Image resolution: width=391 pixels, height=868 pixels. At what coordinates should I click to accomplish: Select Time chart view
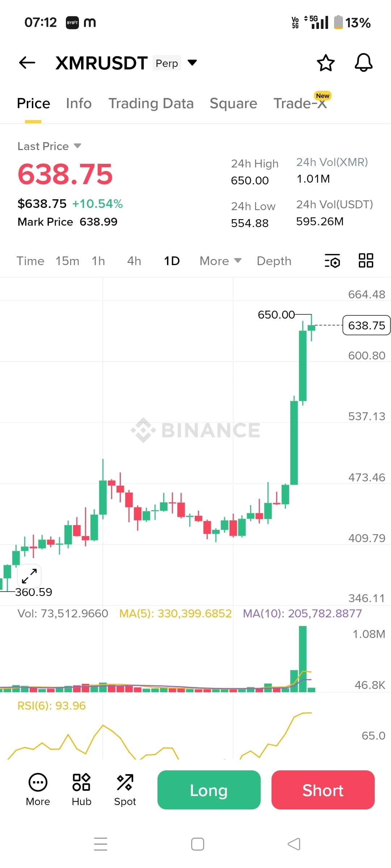(x=30, y=261)
